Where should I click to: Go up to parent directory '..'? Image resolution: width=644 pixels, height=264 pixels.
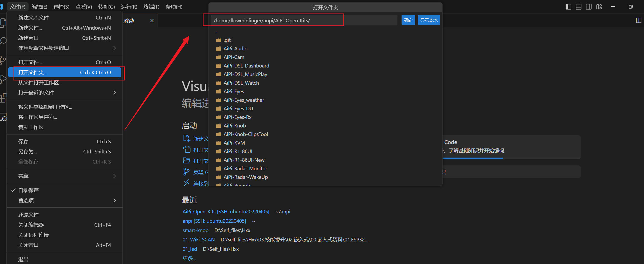point(326,32)
